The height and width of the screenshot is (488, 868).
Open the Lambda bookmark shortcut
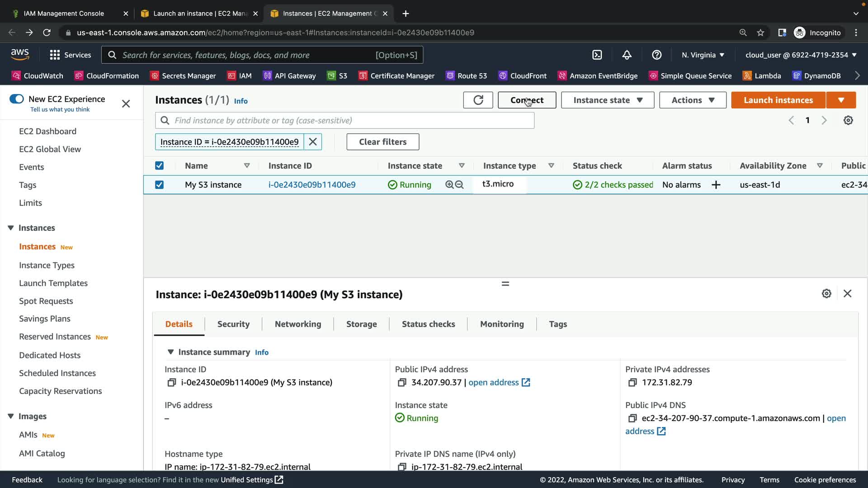(762, 75)
